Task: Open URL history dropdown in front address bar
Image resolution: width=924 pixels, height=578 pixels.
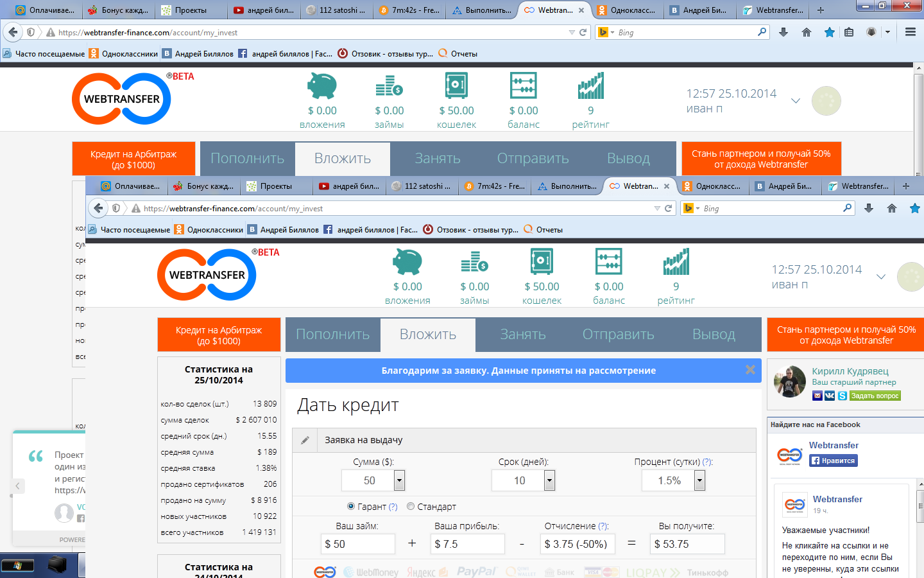Action: 657,208
